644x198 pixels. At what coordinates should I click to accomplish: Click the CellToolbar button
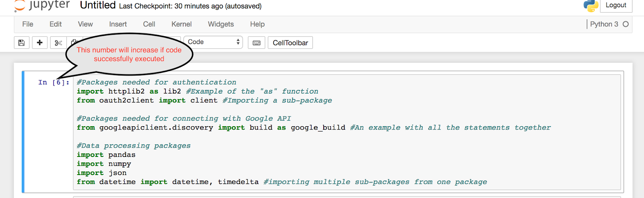[290, 43]
